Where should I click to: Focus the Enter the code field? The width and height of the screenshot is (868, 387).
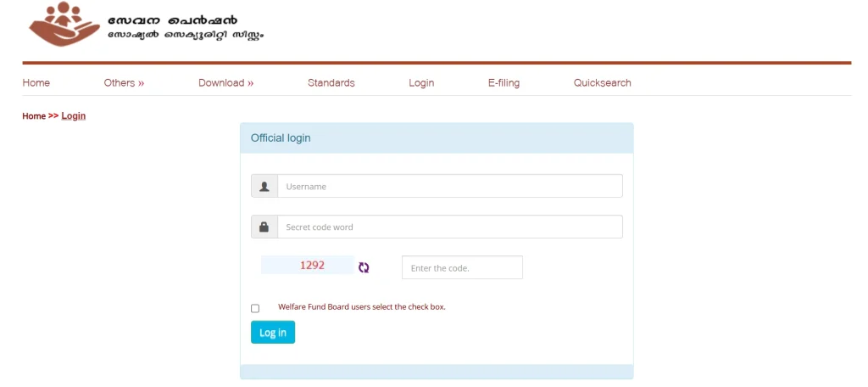click(x=462, y=268)
